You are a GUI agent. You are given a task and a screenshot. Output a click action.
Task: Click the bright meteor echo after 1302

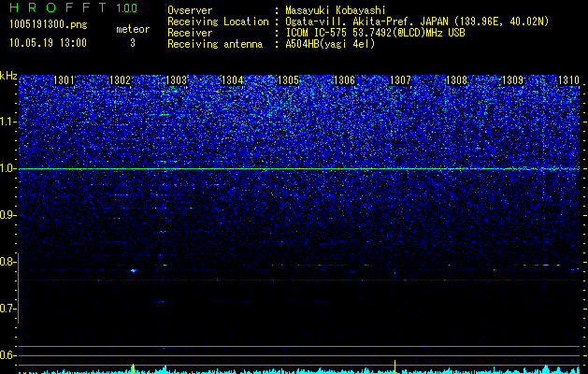[x=133, y=270]
